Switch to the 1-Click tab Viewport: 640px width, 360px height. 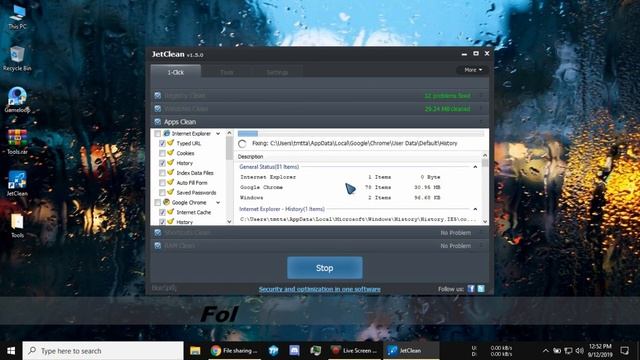coord(176,72)
